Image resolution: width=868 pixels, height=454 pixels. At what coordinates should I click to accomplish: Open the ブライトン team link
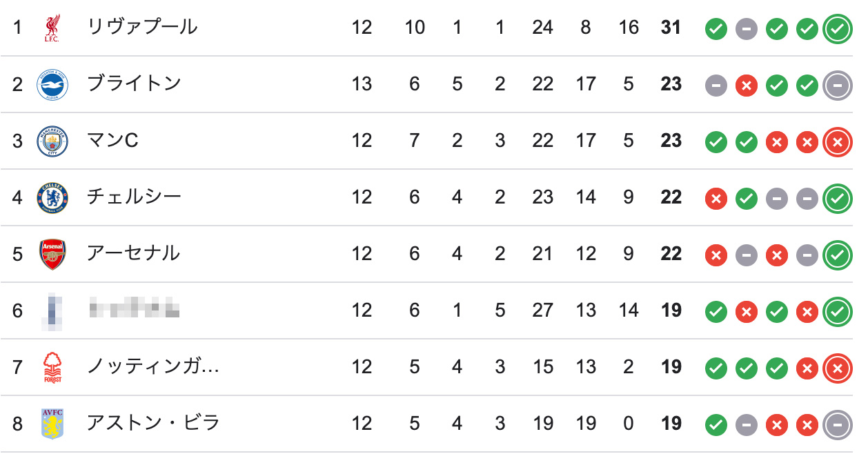134,84
